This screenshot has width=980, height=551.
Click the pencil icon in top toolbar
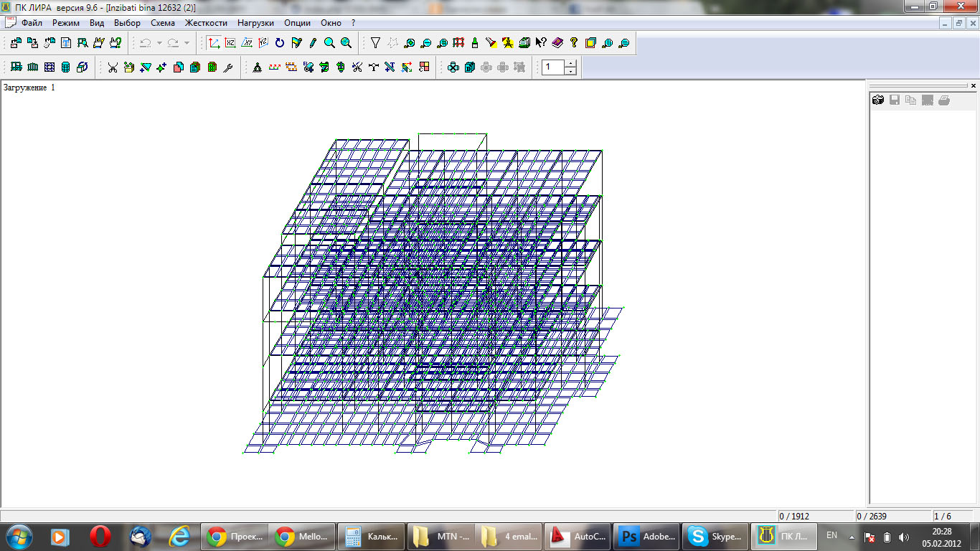(313, 43)
